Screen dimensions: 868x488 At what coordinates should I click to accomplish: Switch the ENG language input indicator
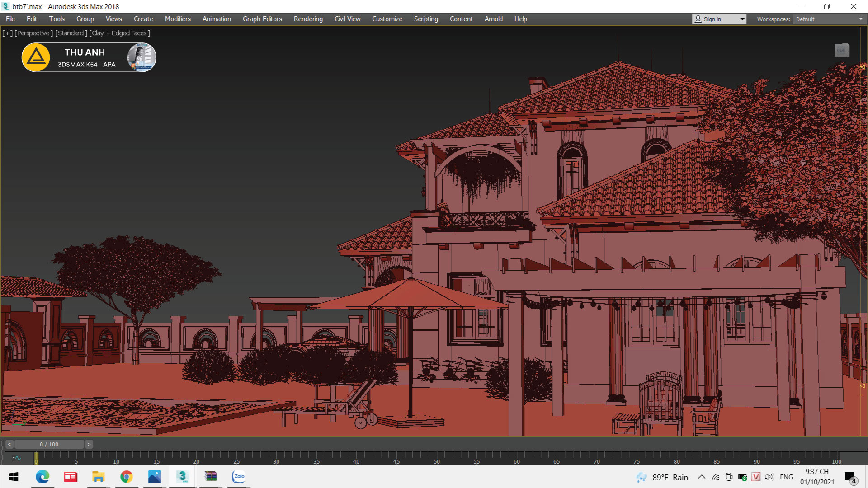click(x=786, y=477)
